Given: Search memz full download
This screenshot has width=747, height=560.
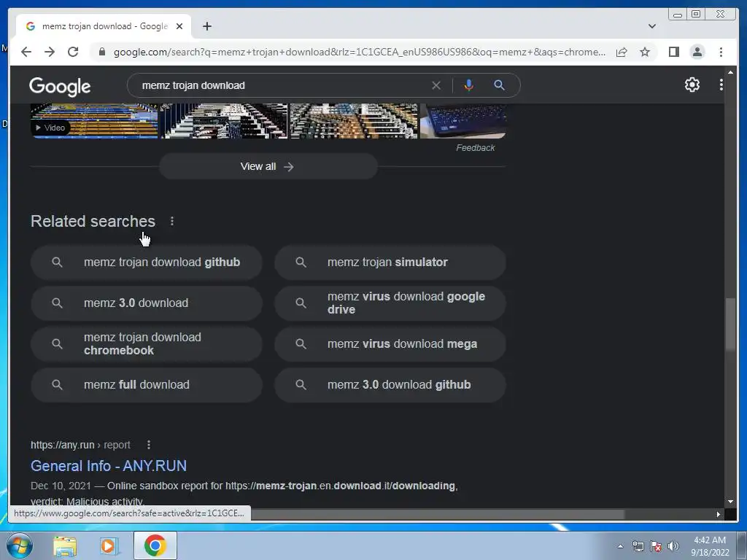Looking at the screenshot, I should click(147, 385).
